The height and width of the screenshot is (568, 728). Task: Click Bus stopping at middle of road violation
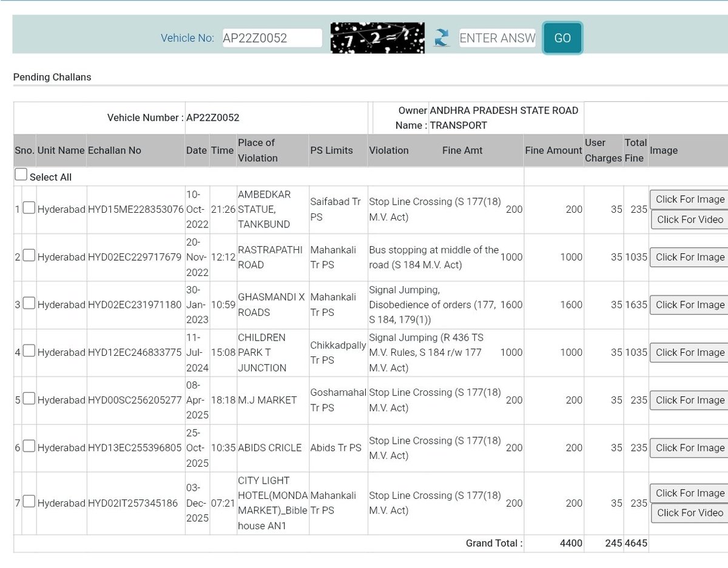434,257
